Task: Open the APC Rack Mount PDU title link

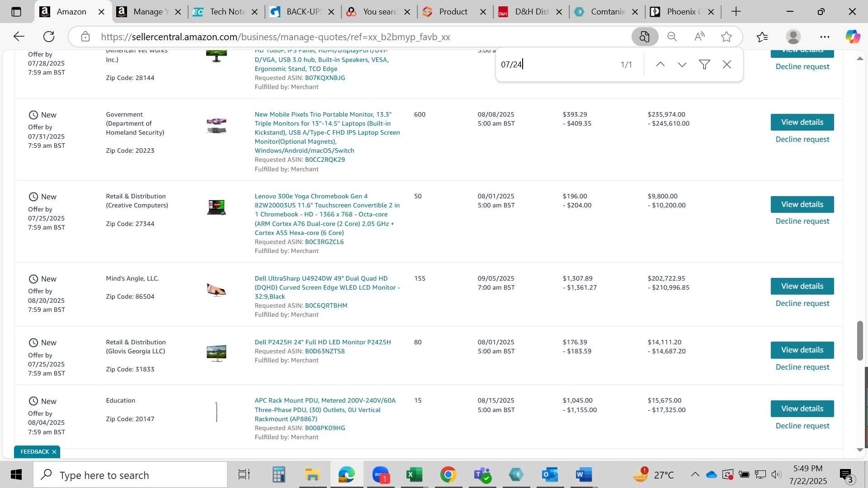Action: pyautogui.click(x=325, y=410)
